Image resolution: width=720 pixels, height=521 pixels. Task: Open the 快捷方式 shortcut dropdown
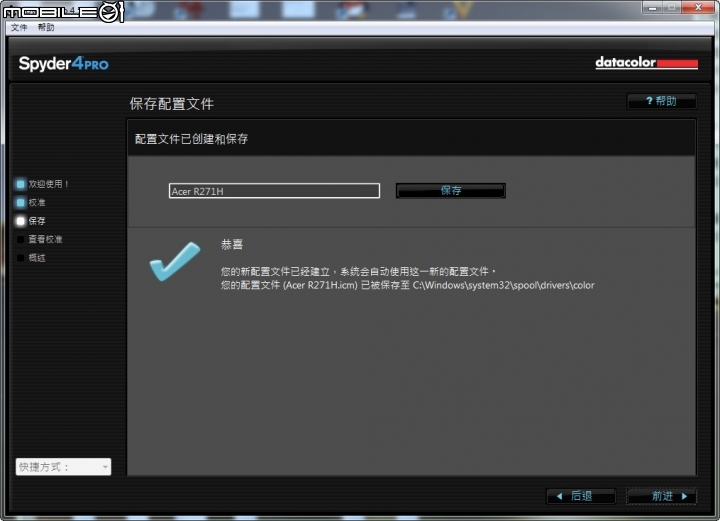[x=63, y=467]
